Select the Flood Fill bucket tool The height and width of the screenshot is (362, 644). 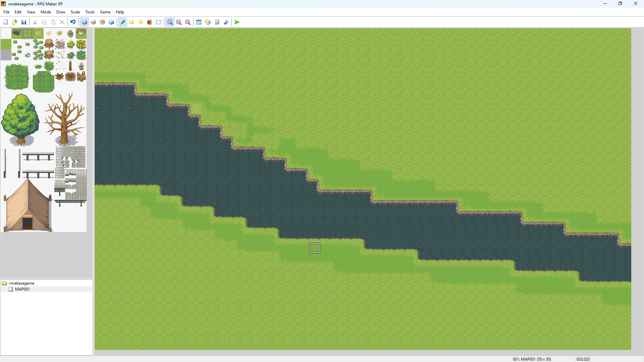pyautogui.click(x=150, y=22)
